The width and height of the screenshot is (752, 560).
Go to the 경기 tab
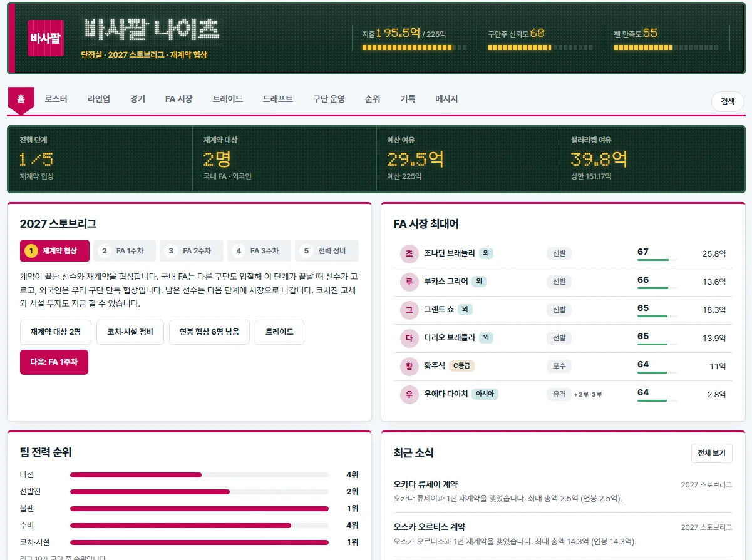click(137, 99)
